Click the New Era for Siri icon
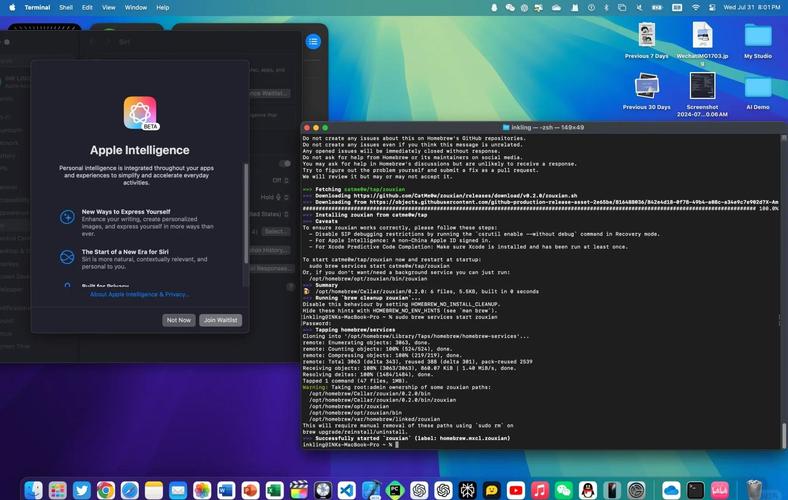This screenshot has width=788, height=500. coord(67,257)
